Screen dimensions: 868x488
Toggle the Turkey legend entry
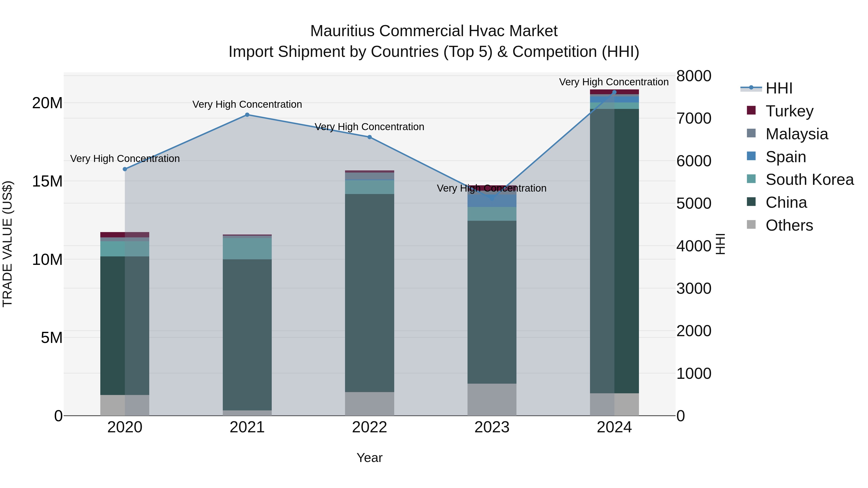780,111
